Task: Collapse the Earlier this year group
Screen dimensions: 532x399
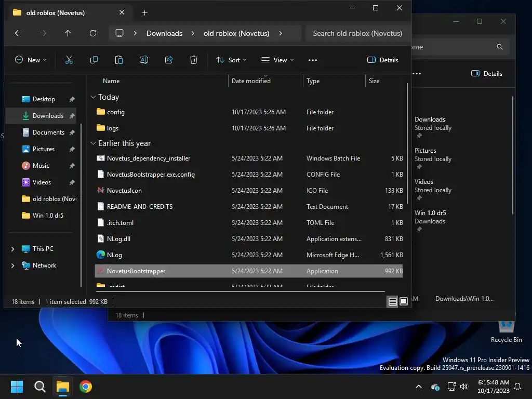Action: 94,143
